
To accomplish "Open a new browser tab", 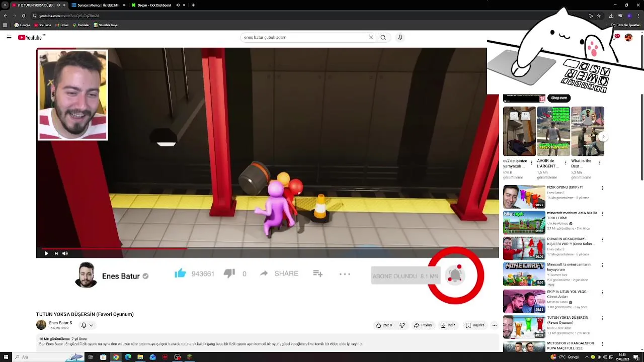I will pyautogui.click(x=193, y=5).
